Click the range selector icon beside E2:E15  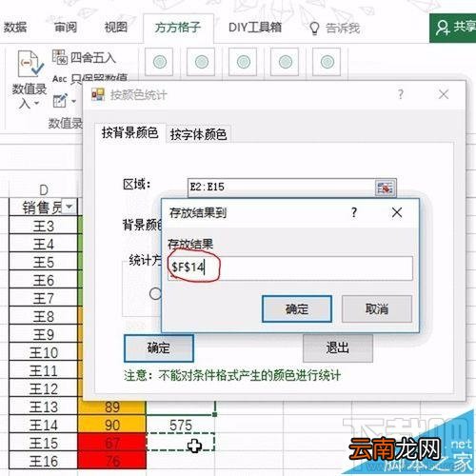tap(386, 188)
